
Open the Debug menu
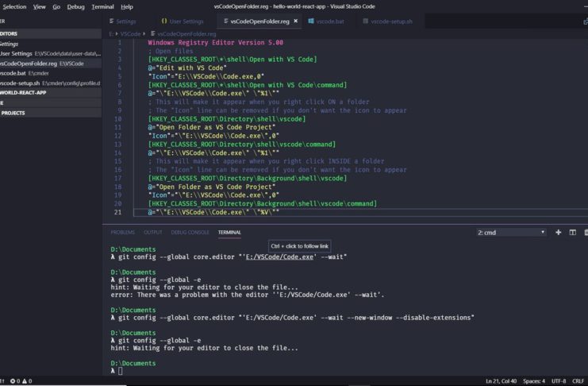[75, 7]
